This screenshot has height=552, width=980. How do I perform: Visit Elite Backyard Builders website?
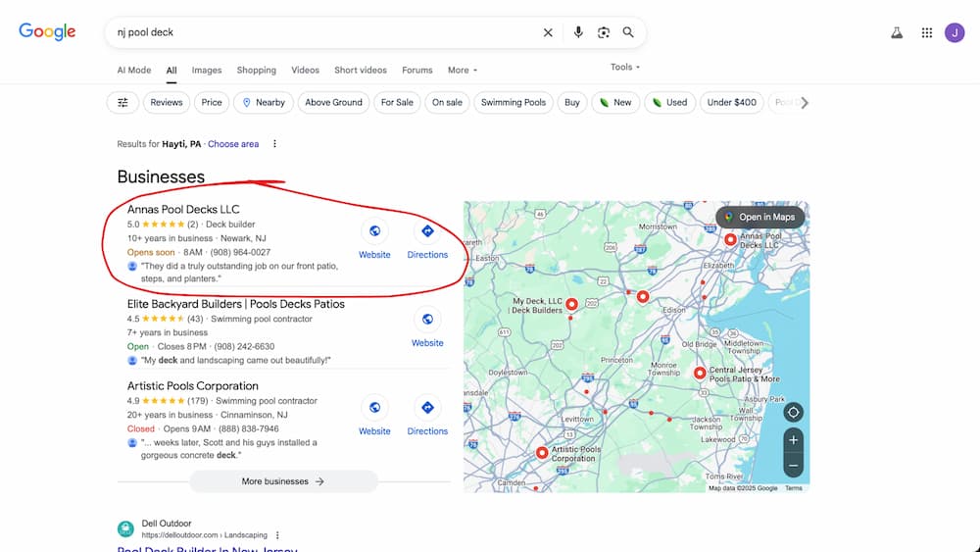[x=427, y=326]
